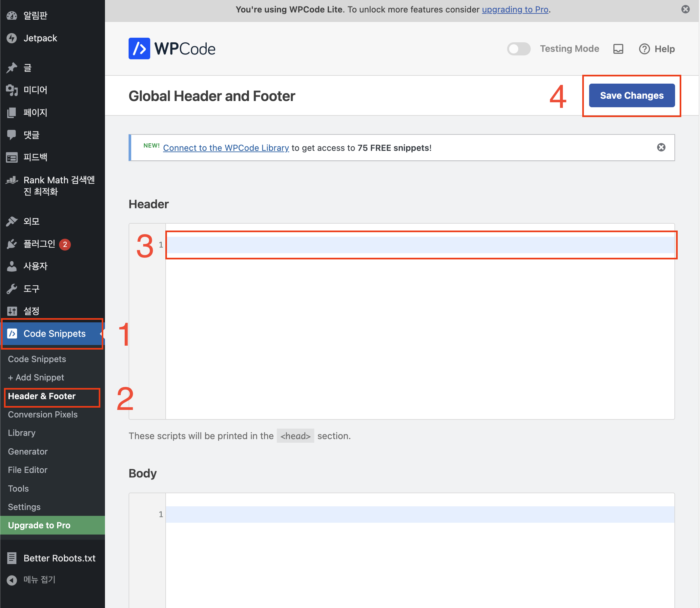Dismiss the WPCode Lite upgrade banner
This screenshot has height=608, width=700.
(685, 9)
